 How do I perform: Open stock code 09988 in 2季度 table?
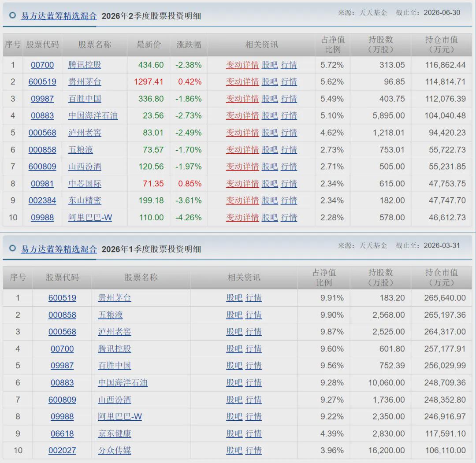42,218
